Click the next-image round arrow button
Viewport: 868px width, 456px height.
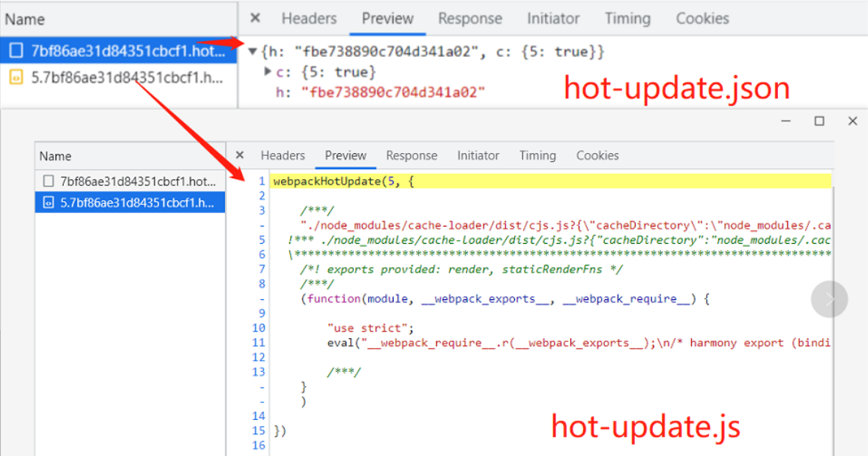coord(829,299)
